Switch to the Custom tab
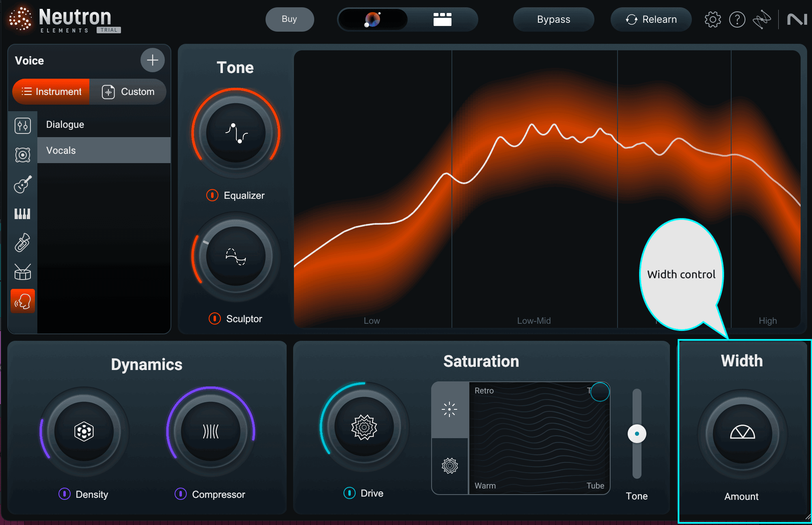The height and width of the screenshot is (525, 812). tap(128, 92)
